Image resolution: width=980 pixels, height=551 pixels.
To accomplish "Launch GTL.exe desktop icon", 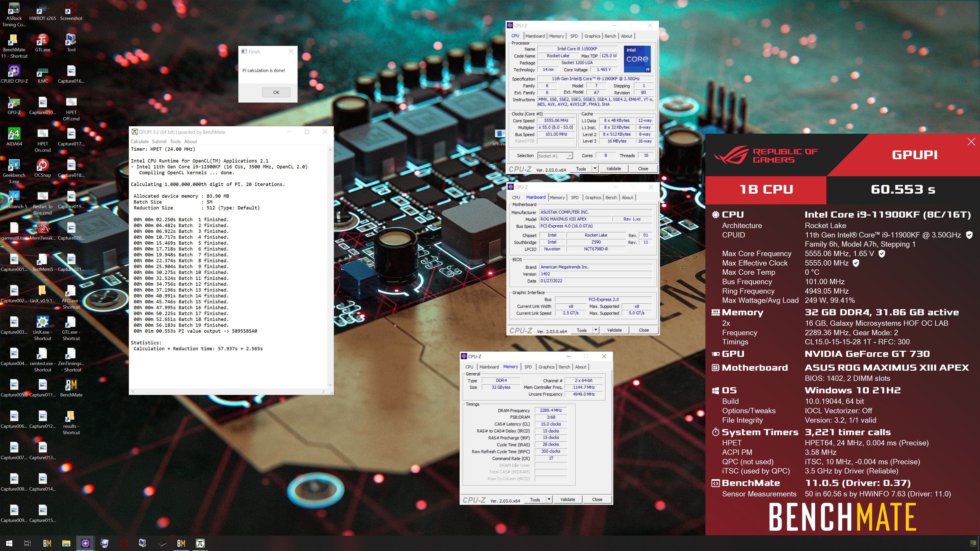I will pos(43,43).
